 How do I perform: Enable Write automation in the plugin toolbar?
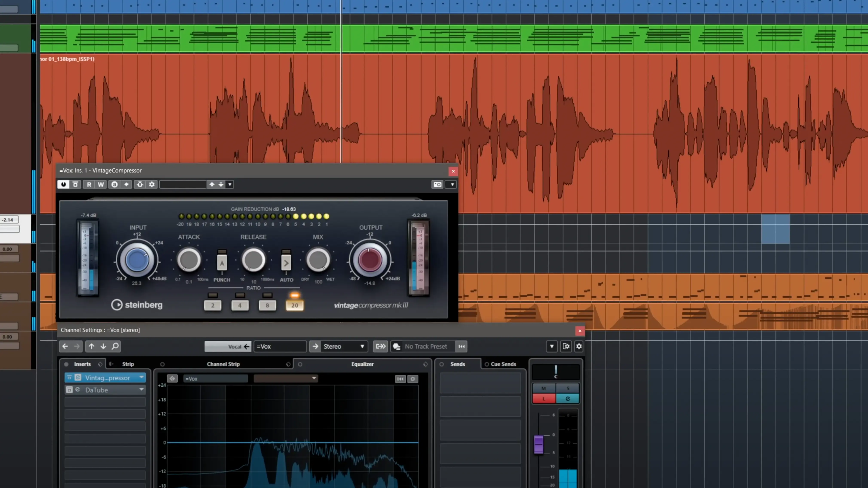tap(100, 184)
